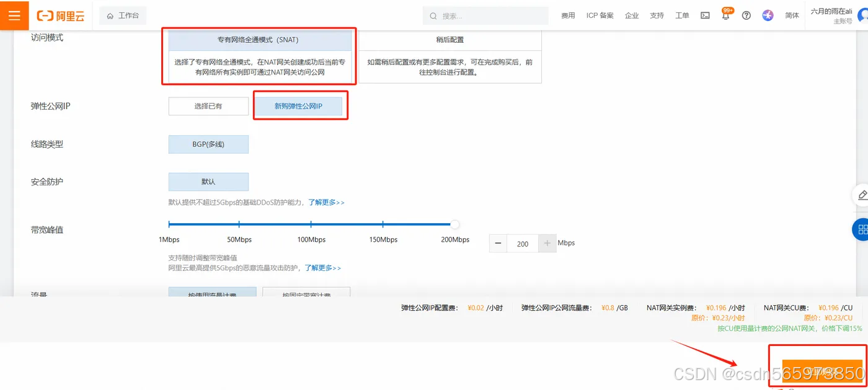Screen dimensions: 868x390
Task: Click the bandwidth value field 200
Action: coord(523,244)
